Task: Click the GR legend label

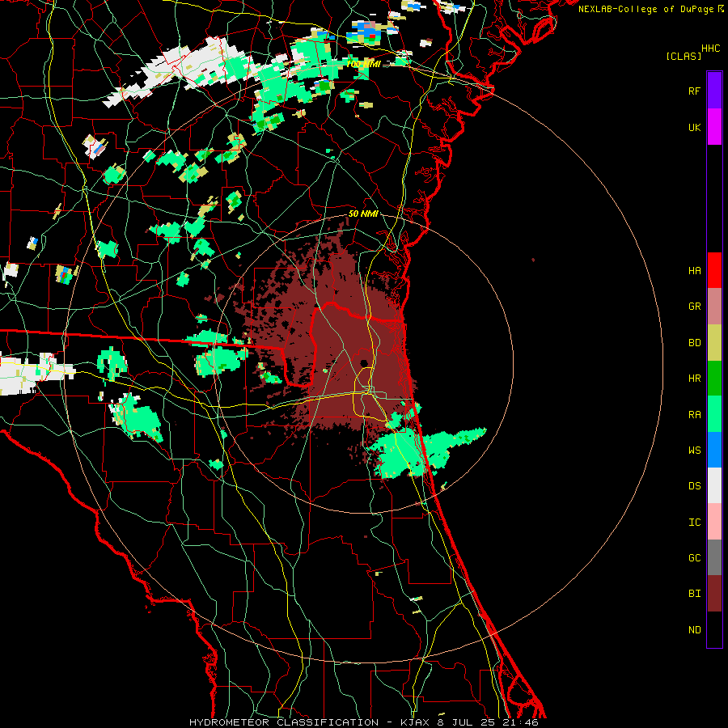Action: 695,307
